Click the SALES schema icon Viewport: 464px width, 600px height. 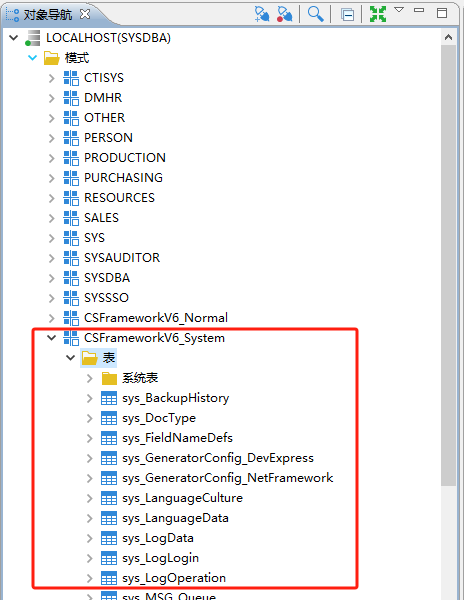point(71,218)
